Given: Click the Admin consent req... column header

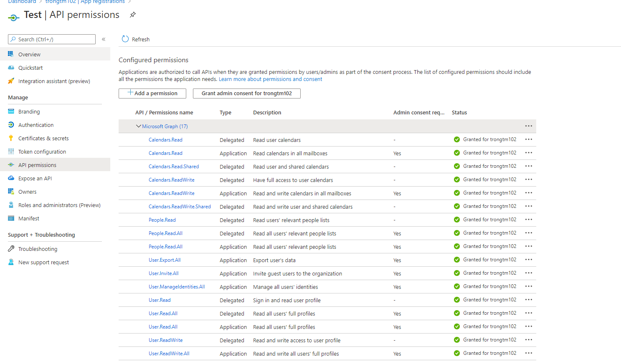Looking at the screenshot, I should coord(419,112).
